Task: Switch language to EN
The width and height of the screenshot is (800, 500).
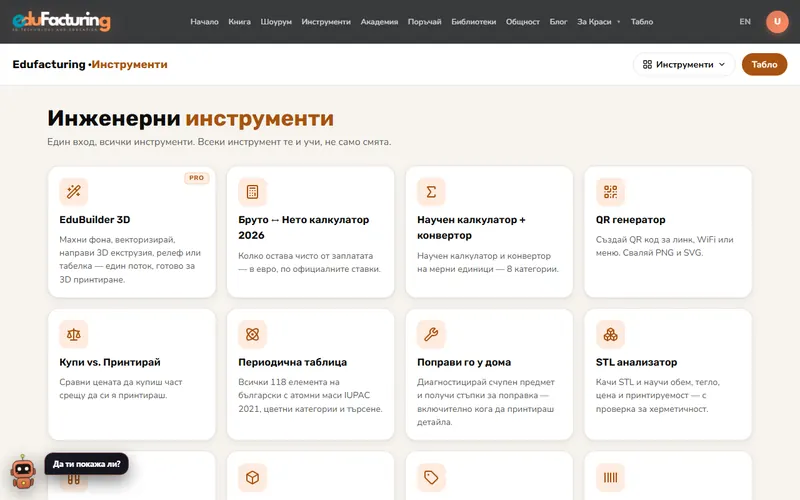Action: [745, 21]
